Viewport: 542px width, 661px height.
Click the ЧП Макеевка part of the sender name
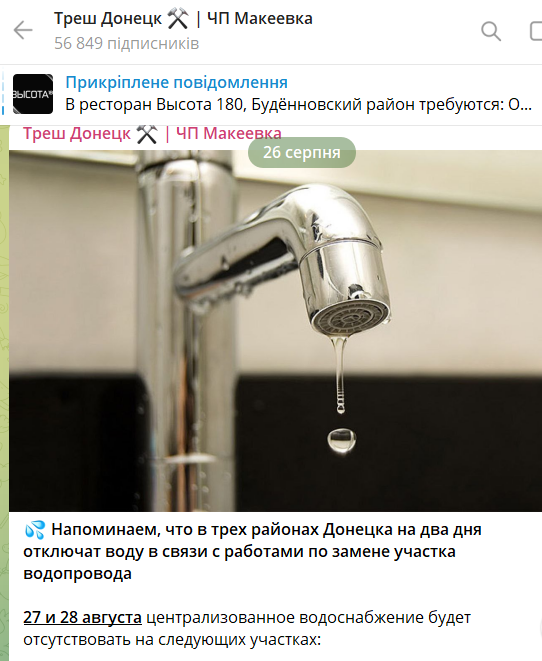pyautogui.click(x=228, y=134)
